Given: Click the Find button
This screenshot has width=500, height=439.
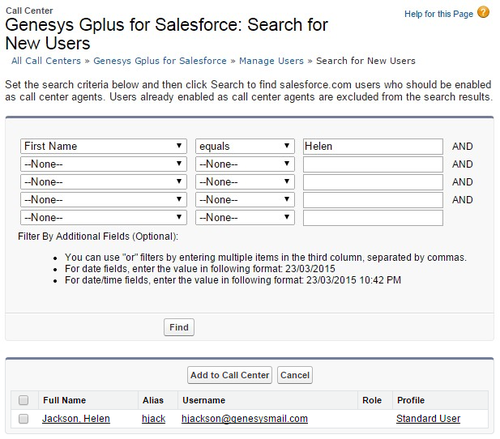Looking at the screenshot, I should pos(179,327).
